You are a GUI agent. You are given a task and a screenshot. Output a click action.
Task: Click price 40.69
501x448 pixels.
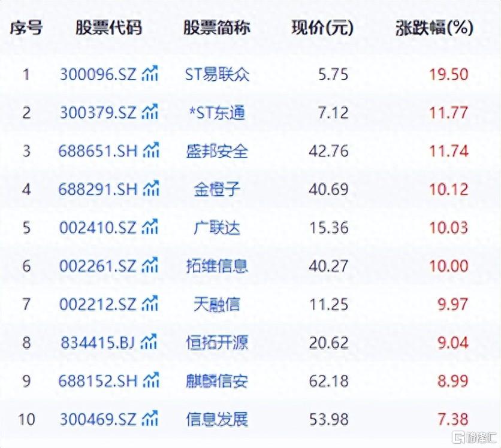(329, 189)
